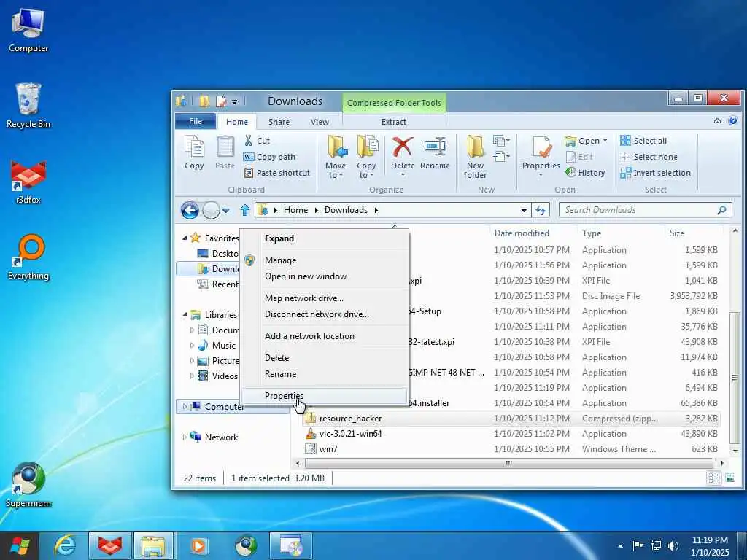
Task: Choose Add a network location
Action: 324,336
